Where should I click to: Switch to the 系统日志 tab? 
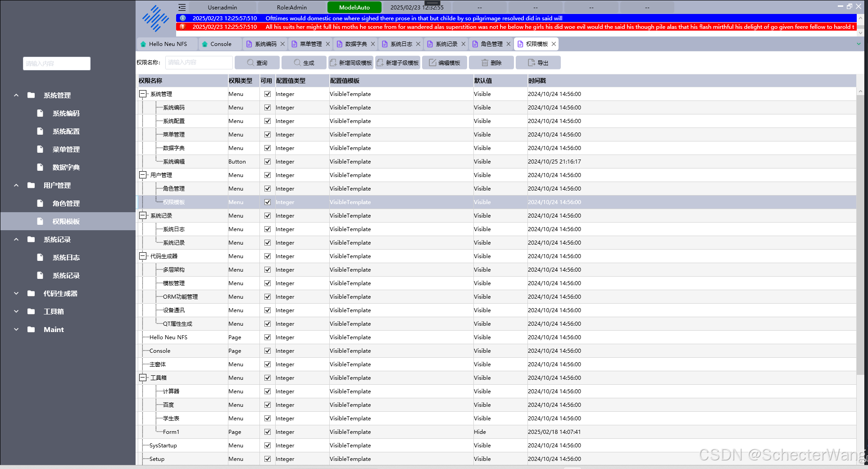point(401,44)
